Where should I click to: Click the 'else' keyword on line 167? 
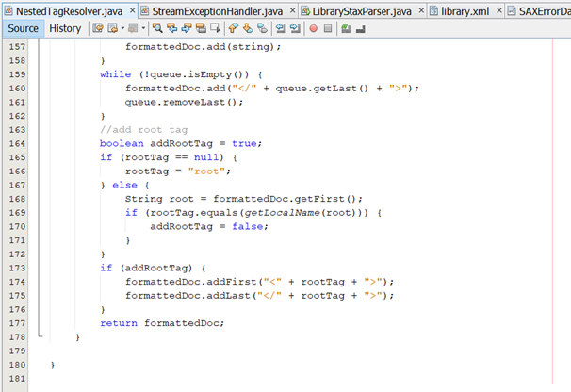pyautogui.click(x=125, y=185)
